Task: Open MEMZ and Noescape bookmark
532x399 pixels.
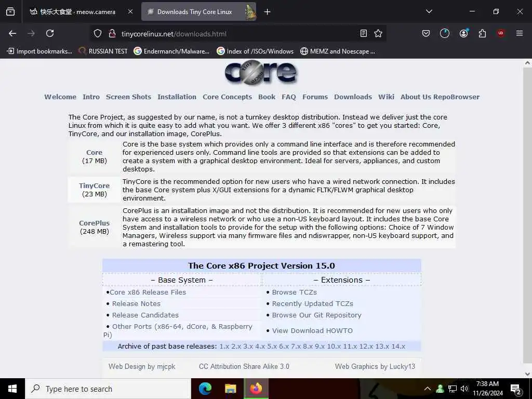Action: [338, 51]
